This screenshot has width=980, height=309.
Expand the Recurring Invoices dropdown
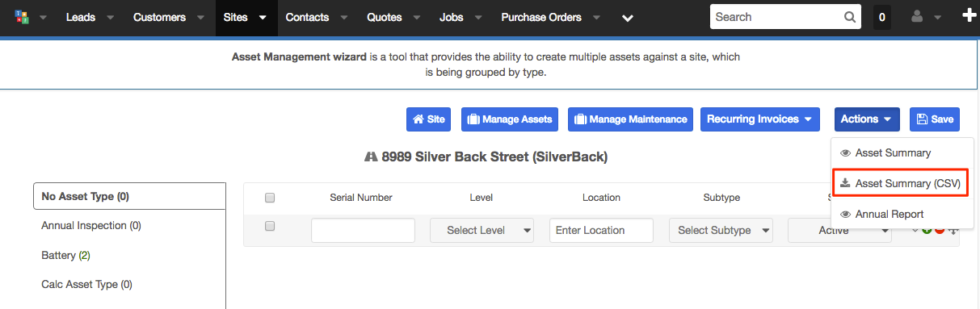(759, 119)
